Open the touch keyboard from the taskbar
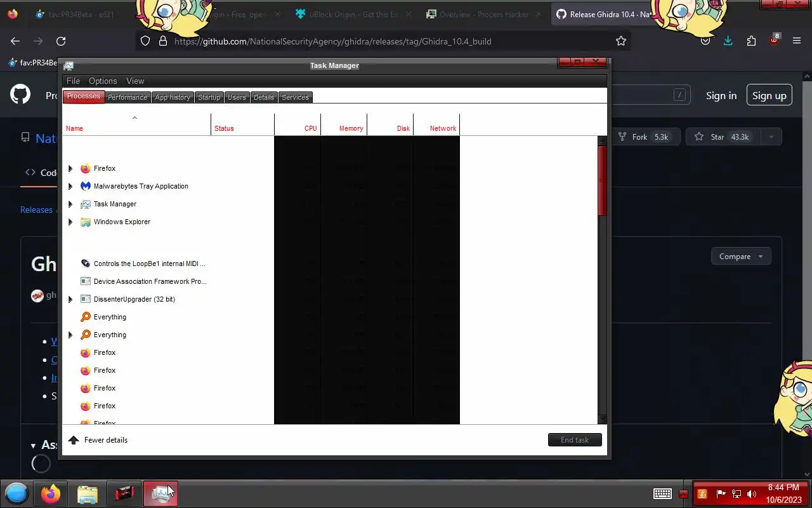 pyautogui.click(x=663, y=493)
